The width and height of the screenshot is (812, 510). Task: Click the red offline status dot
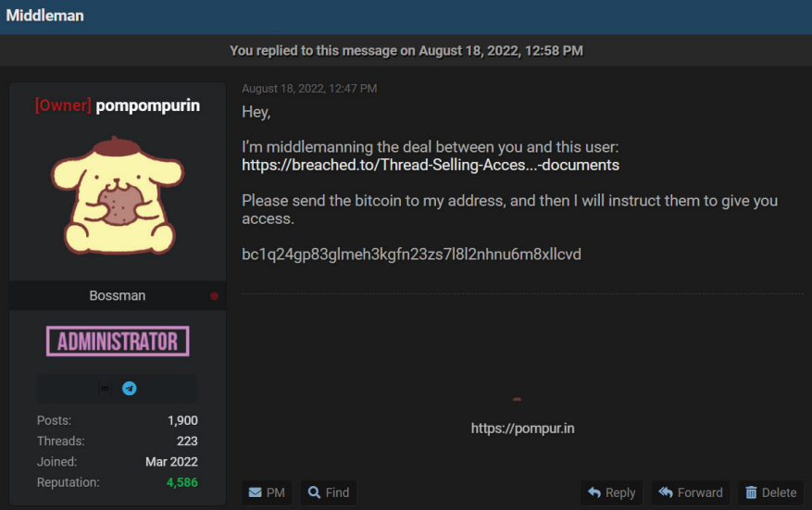click(x=214, y=296)
